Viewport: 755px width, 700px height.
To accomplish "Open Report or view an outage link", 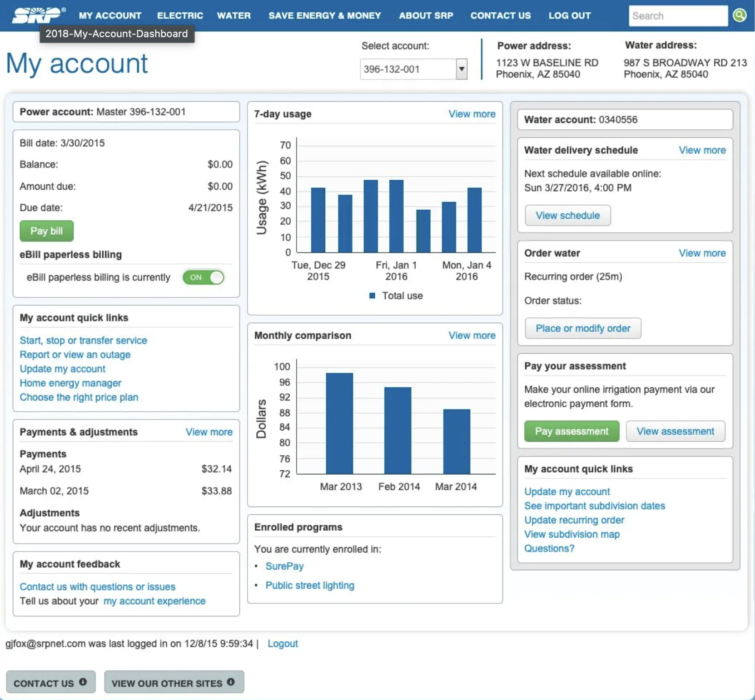I will [x=75, y=355].
